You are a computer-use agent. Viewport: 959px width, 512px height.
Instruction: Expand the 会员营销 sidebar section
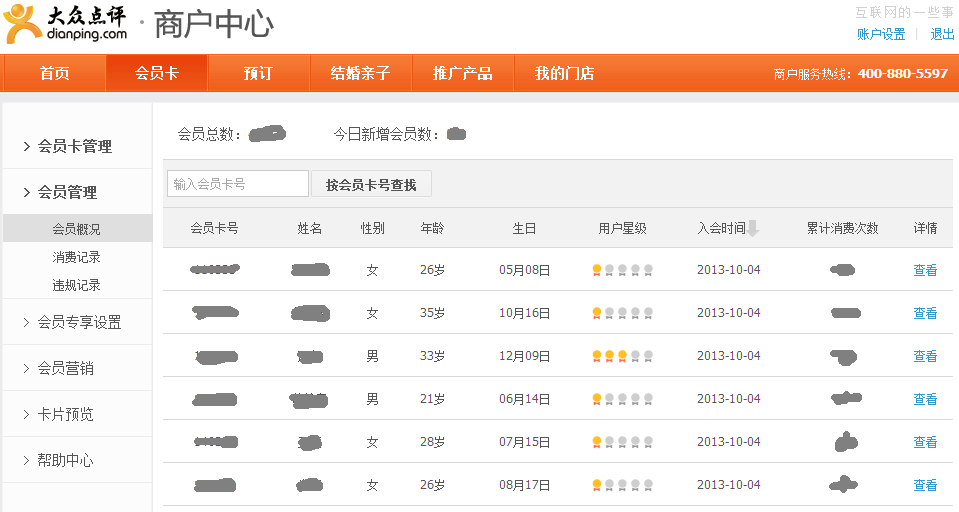[65, 368]
